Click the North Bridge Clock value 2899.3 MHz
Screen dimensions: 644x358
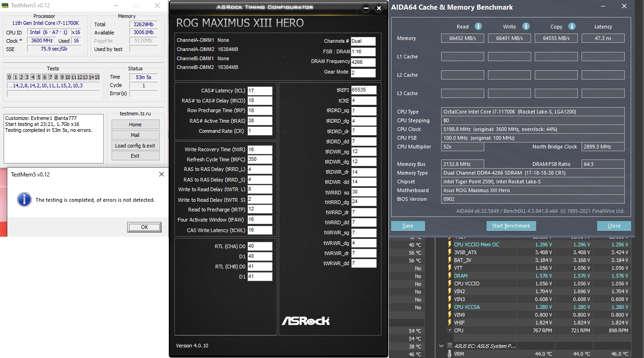[603, 147]
